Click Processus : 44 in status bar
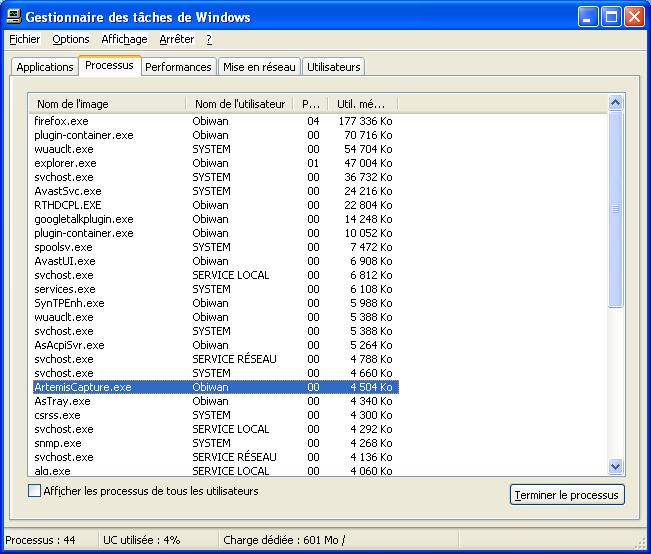The width and height of the screenshot is (651, 554). tap(40, 540)
